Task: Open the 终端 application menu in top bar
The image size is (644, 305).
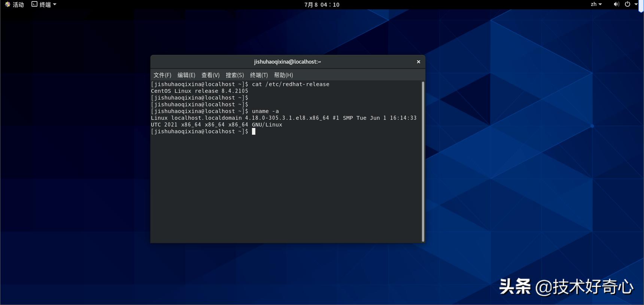Action: pos(44,4)
